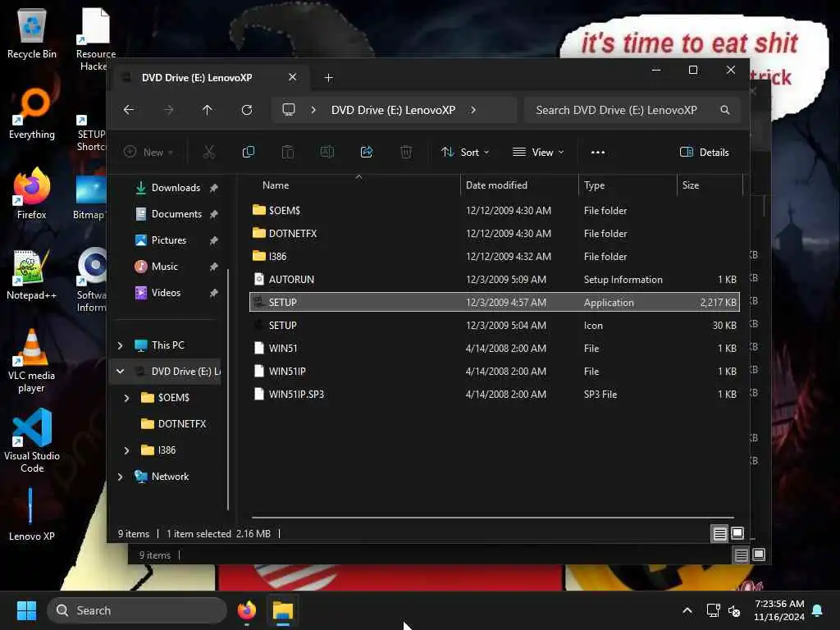Viewport: 840px width, 630px height.
Task: Select the WIN51IP.SP3 file
Action: [495, 395]
